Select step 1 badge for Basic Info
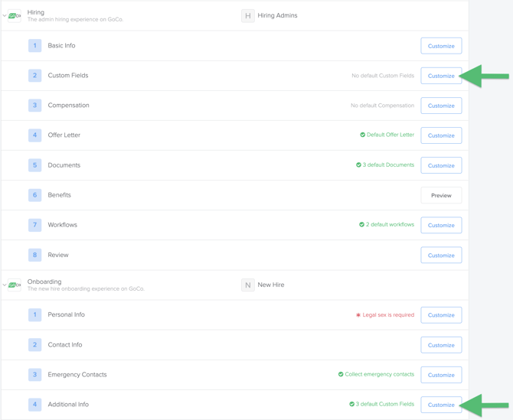 click(x=34, y=45)
